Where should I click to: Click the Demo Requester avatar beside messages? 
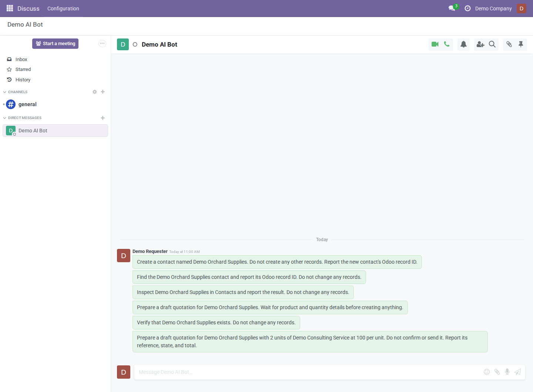point(124,256)
